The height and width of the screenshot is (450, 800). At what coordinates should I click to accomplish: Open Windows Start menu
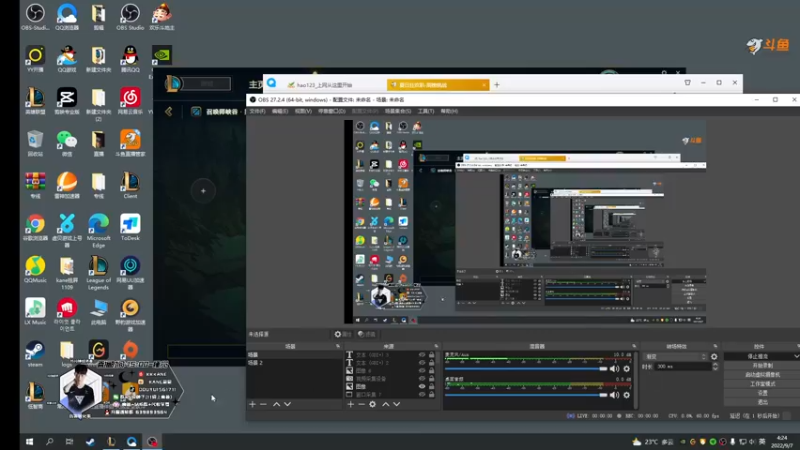[30, 442]
